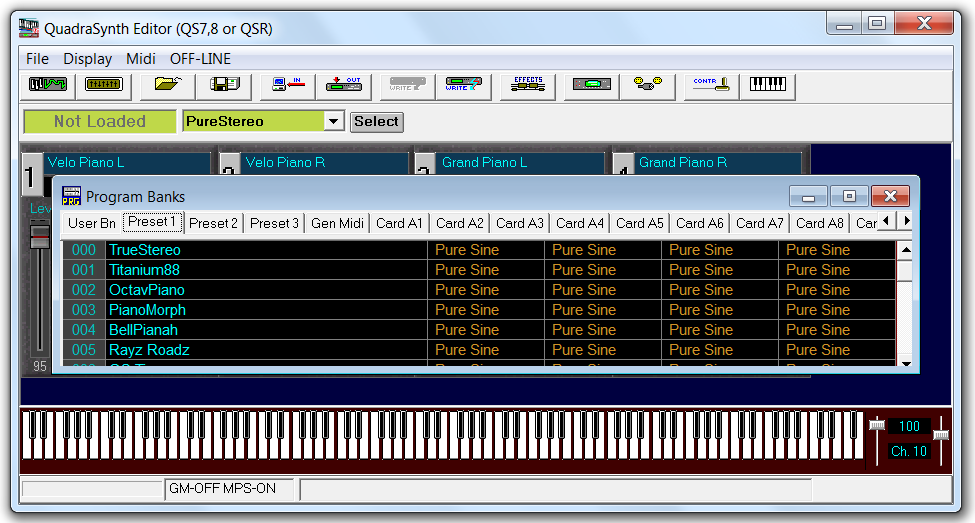
Task: Click the Level slider for sound 1
Action: click(x=40, y=237)
